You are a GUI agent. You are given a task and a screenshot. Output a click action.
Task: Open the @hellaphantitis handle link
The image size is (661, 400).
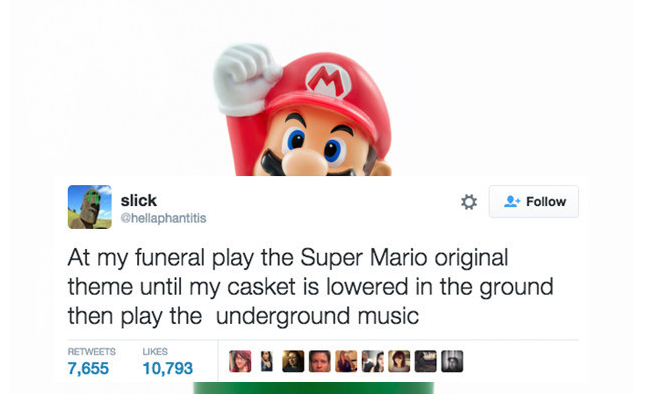coord(164,218)
